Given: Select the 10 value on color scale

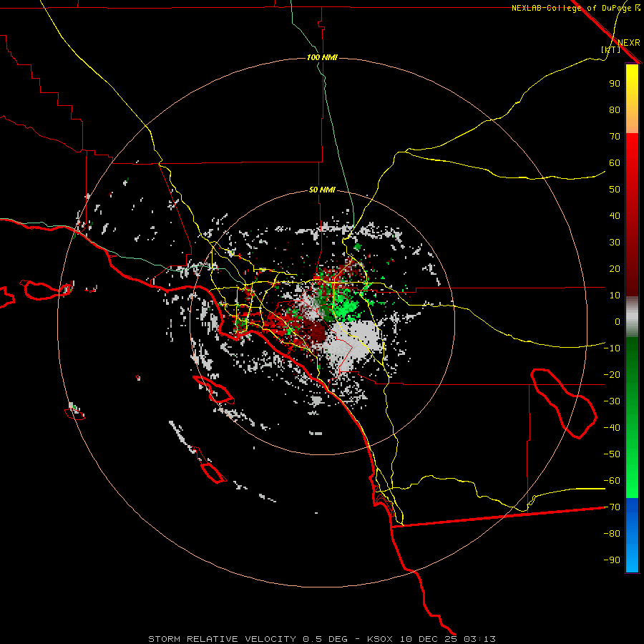Looking at the screenshot, I should tap(615, 296).
